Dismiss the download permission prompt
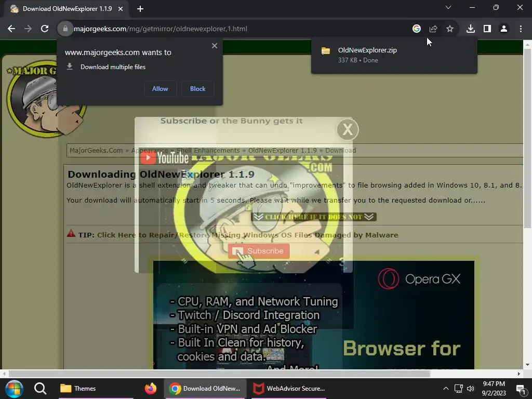Screen dimensions: 532x399 [215, 46]
